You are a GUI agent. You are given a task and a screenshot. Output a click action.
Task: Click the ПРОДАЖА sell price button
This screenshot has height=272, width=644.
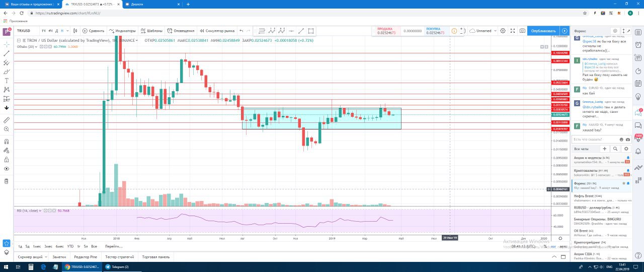coord(385,31)
